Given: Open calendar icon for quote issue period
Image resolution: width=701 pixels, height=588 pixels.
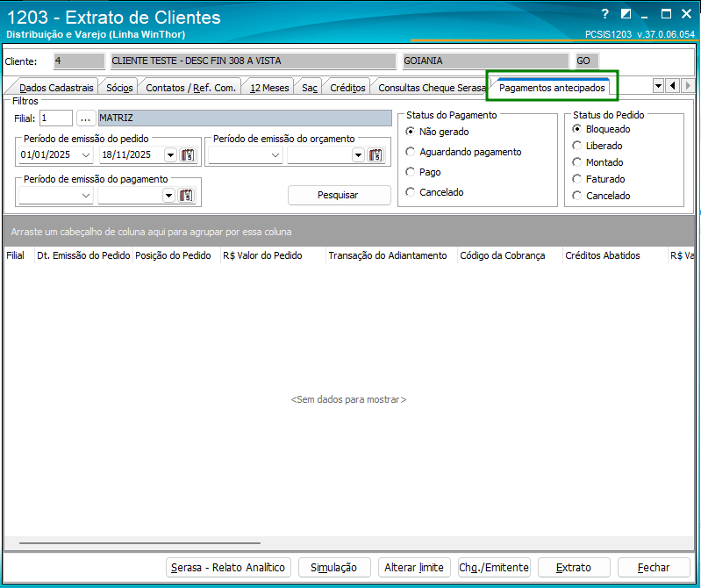Looking at the screenshot, I should coord(376,155).
